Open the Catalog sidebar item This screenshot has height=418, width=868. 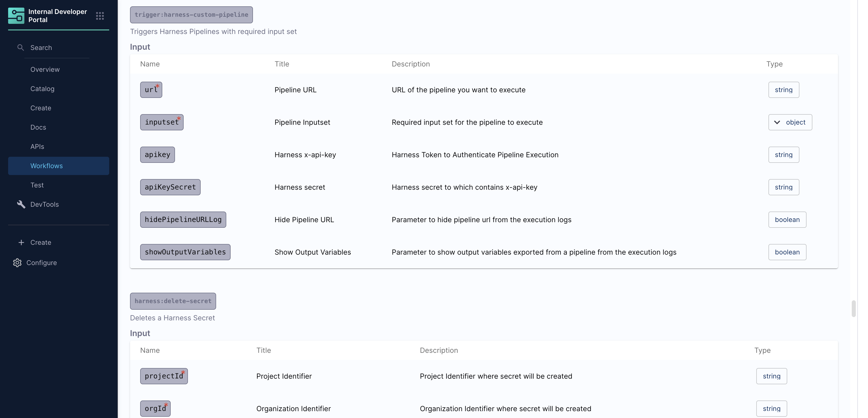pyautogui.click(x=42, y=89)
